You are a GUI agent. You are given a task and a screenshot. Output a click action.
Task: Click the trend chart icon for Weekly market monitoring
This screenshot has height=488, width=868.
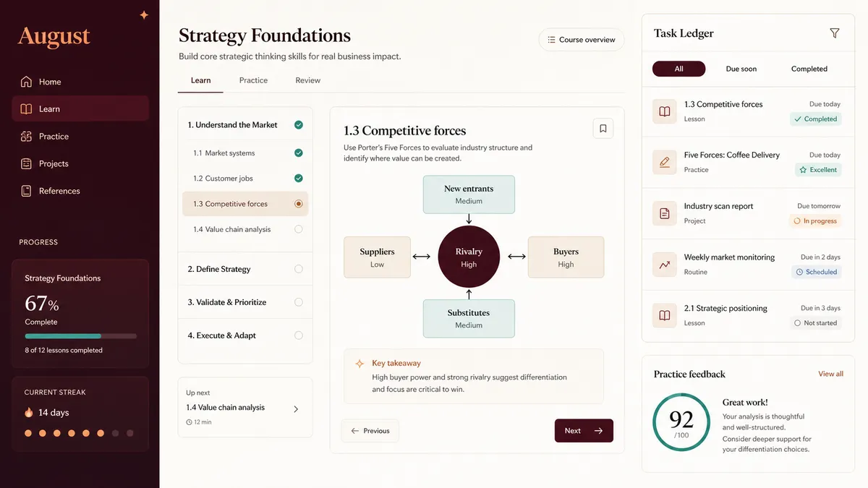click(664, 265)
